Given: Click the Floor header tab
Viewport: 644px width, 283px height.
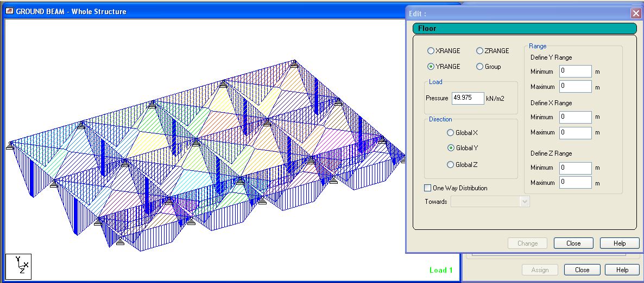Looking at the screenshot, I should 525,28.
